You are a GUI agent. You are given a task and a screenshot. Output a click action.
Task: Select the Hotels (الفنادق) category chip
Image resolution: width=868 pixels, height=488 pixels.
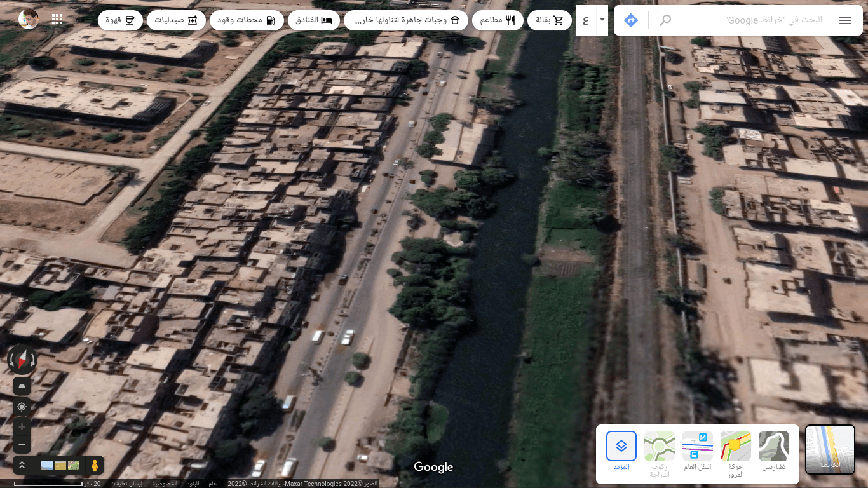pos(314,20)
